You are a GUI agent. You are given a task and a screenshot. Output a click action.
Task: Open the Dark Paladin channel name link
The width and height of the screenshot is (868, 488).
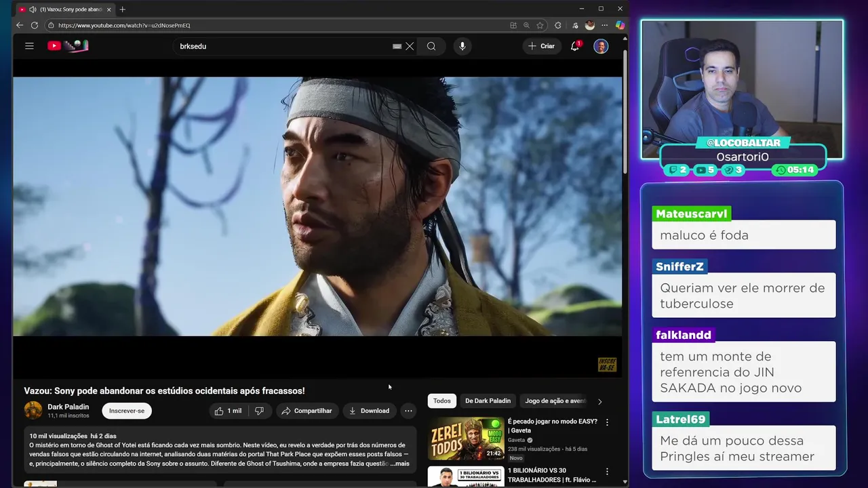point(68,407)
